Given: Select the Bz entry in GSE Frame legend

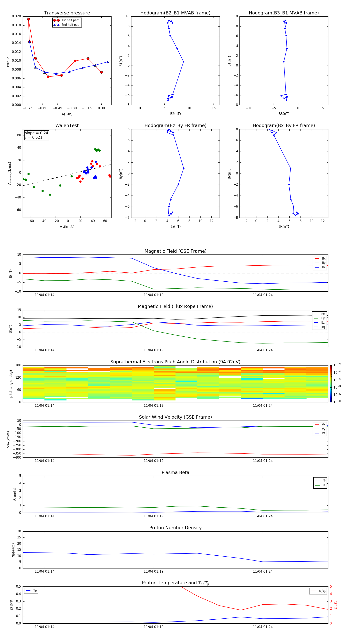Looking at the screenshot, I should click(x=320, y=268).
